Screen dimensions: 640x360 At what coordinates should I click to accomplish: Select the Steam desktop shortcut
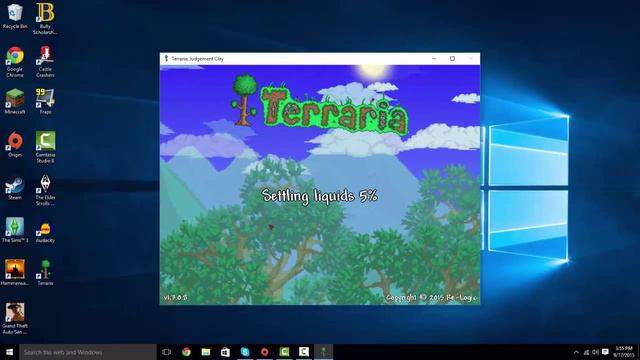pyautogui.click(x=15, y=188)
